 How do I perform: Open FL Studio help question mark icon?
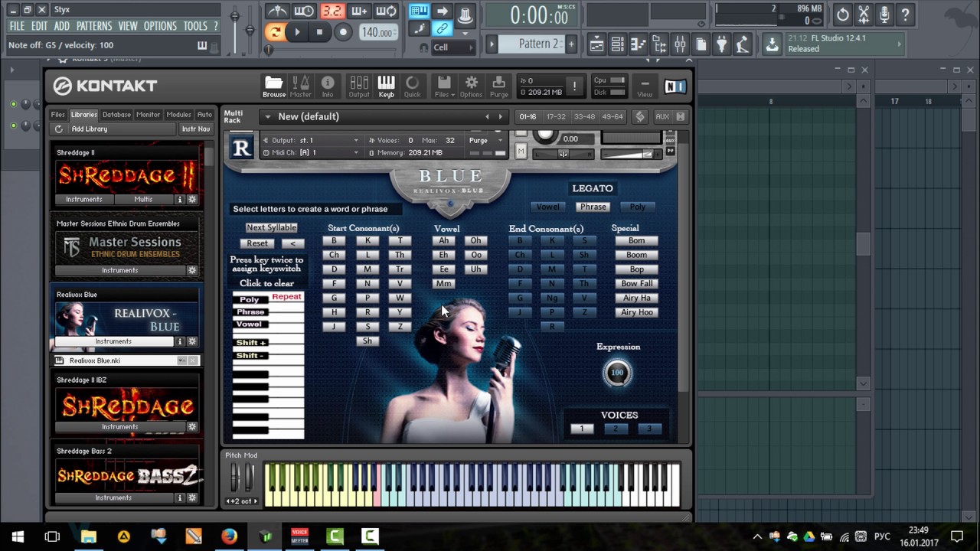click(905, 15)
